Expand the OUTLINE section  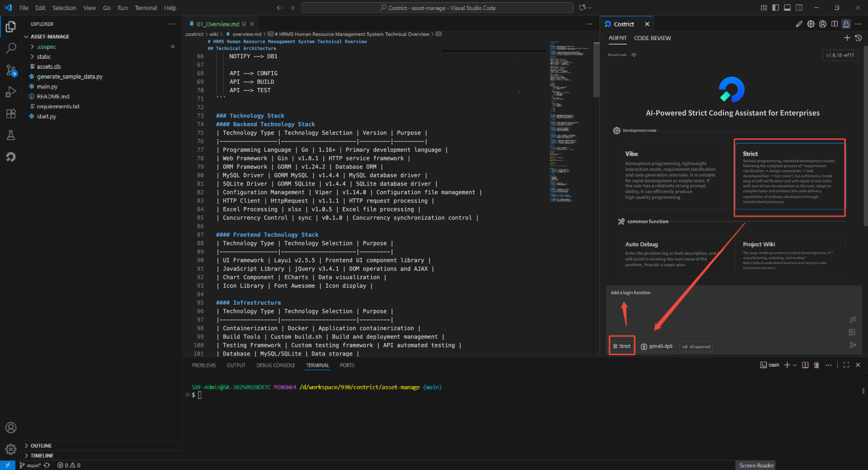[41, 446]
